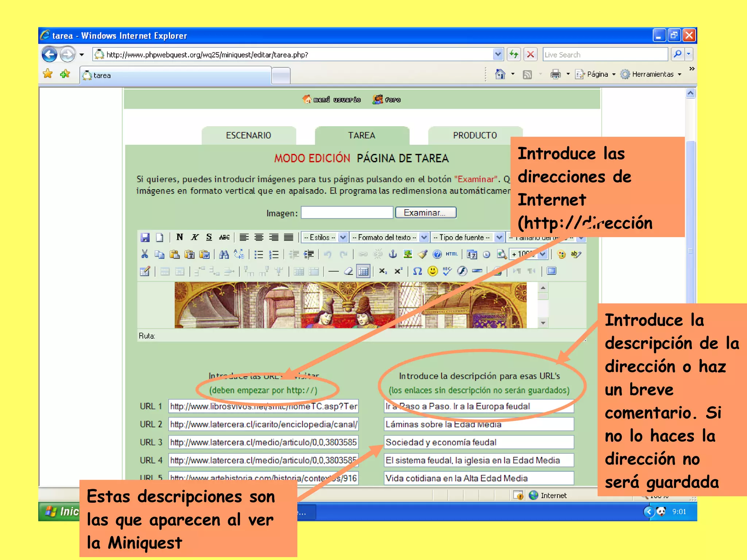The width and height of the screenshot is (747, 560).
Task: Expand the address bar history dropdown
Action: coord(498,55)
